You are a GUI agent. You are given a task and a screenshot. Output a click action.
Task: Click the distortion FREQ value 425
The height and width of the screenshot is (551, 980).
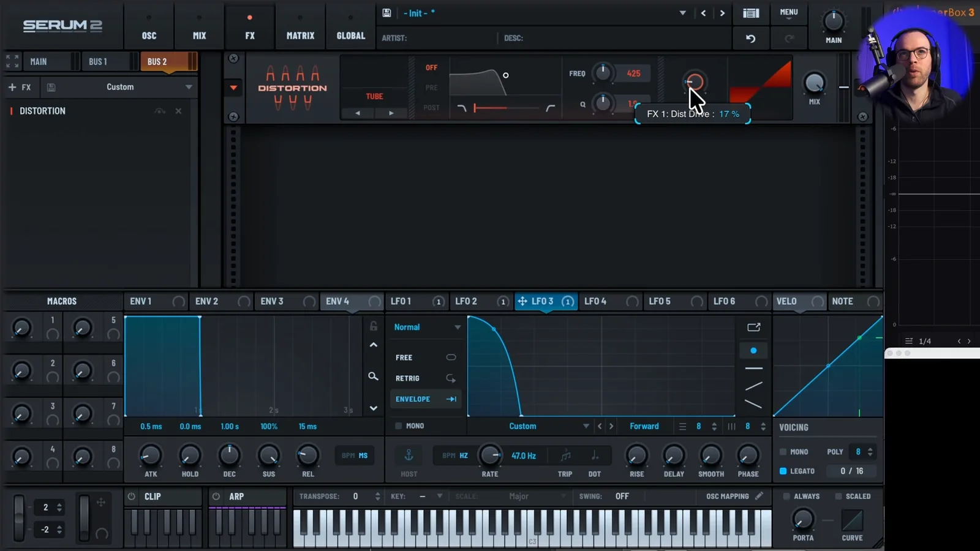coord(633,73)
